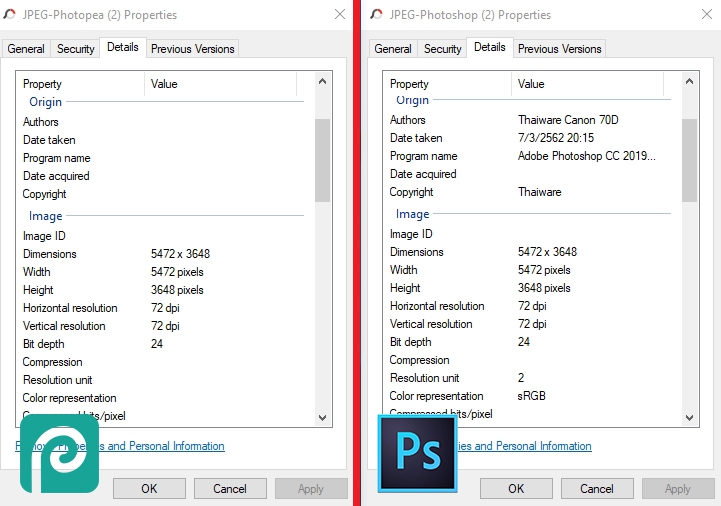The height and width of the screenshot is (506, 721).
Task: Select Image ID row in Photoshop details
Action: coord(532,234)
